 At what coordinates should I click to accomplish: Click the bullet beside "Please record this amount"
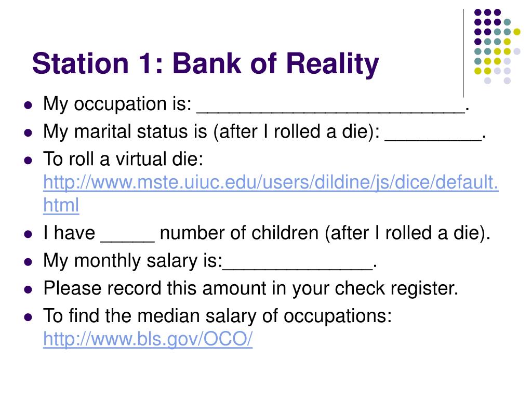click(x=28, y=289)
